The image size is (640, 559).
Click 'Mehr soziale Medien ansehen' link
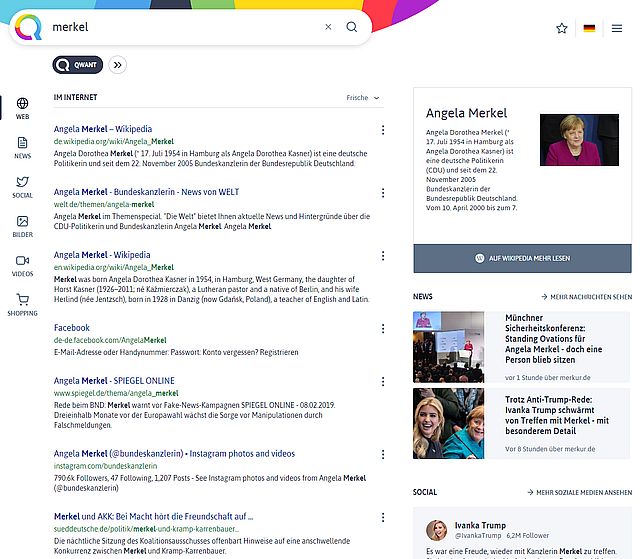tap(580, 492)
